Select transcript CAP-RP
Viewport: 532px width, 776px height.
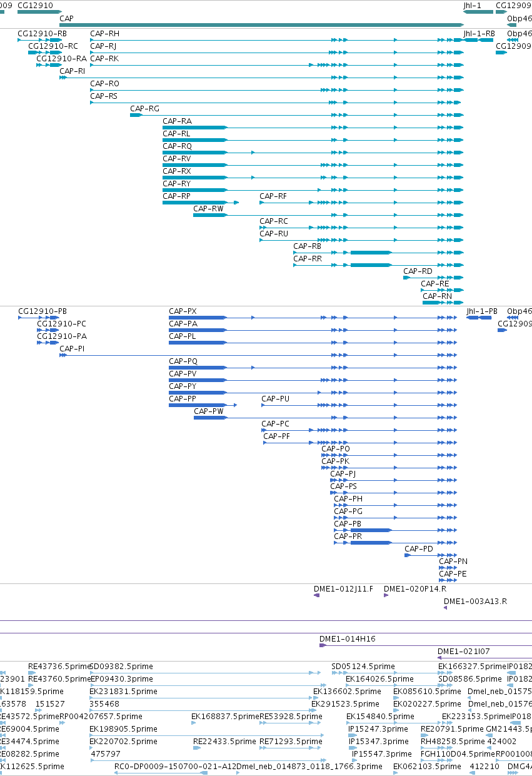click(x=201, y=203)
